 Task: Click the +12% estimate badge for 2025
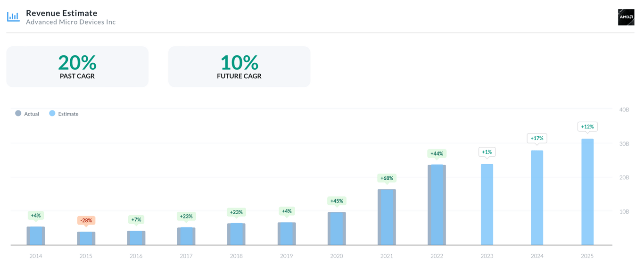pyautogui.click(x=587, y=126)
